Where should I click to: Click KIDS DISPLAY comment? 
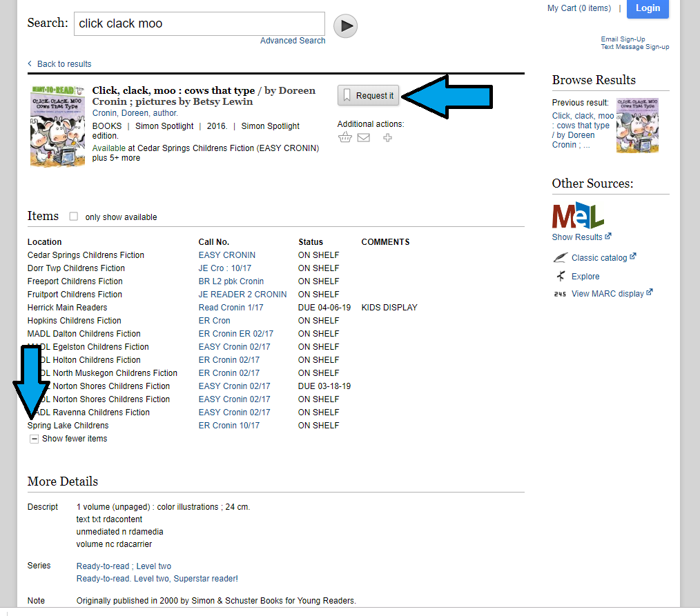click(x=389, y=308)
